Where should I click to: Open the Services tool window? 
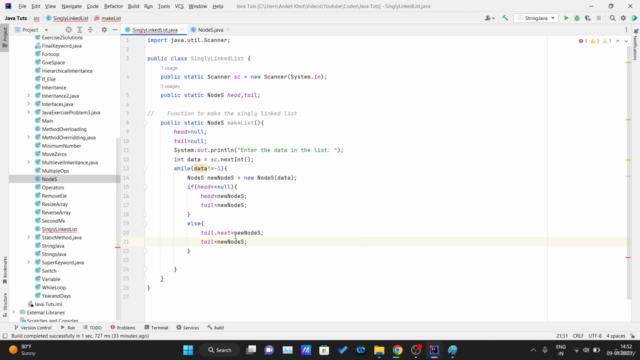click(188, 328)
